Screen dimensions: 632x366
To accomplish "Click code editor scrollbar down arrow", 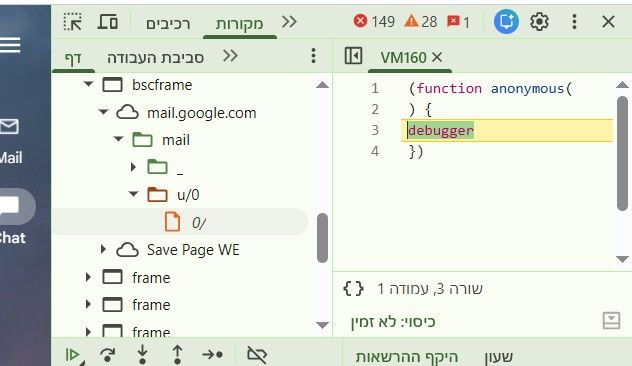I will 622,259.
